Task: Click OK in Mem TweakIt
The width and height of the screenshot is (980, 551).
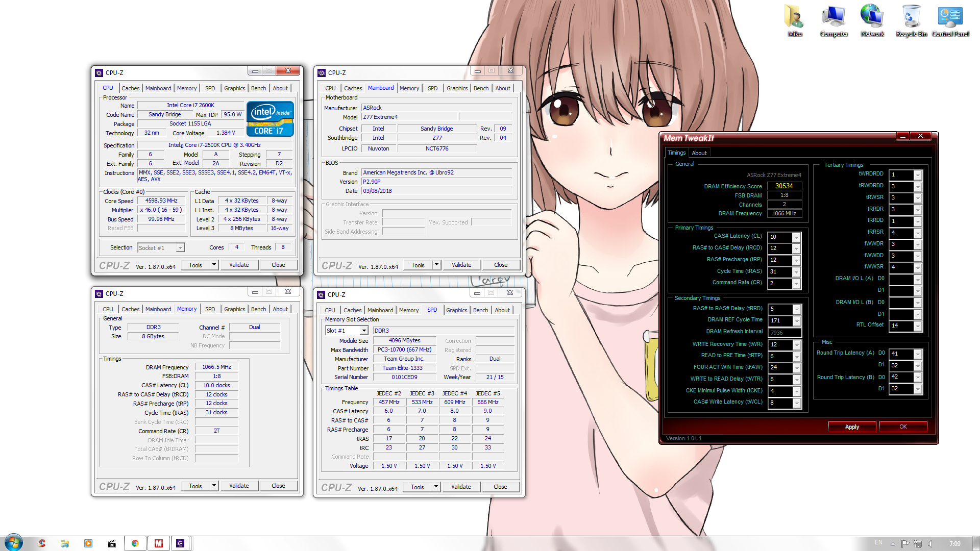Action: pos(903,427)
